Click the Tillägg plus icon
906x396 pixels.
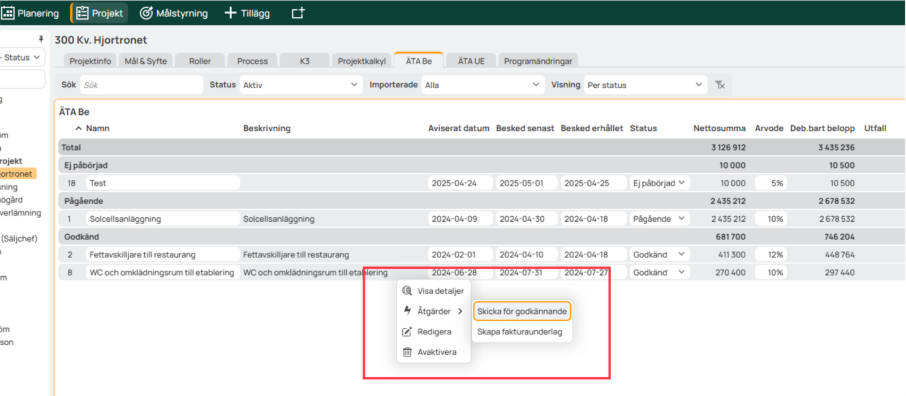pos(231,13)
